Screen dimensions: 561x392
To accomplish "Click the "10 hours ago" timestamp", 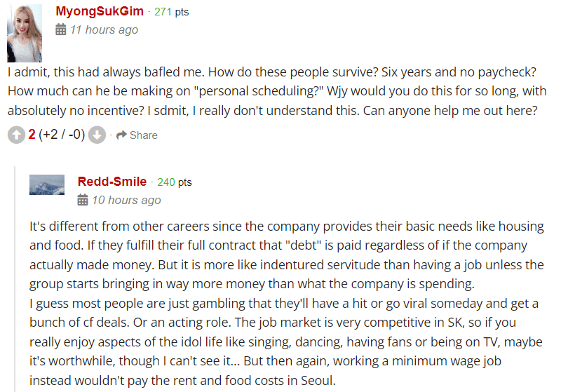I will 126,200.
